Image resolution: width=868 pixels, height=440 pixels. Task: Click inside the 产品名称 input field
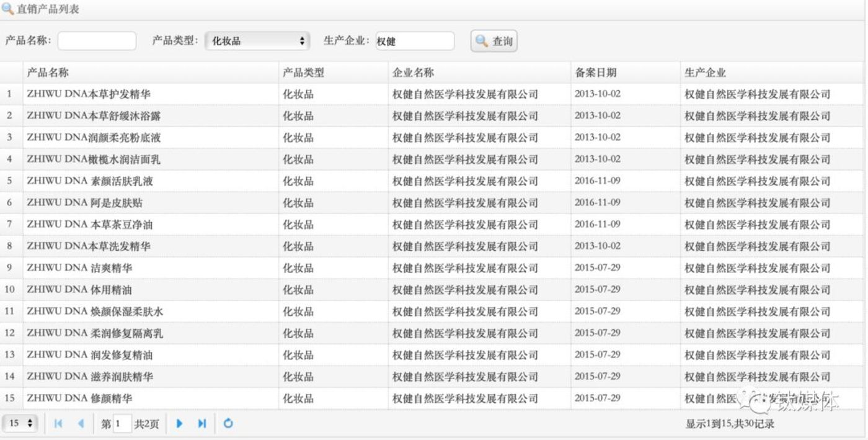click(x=97, y=41)
